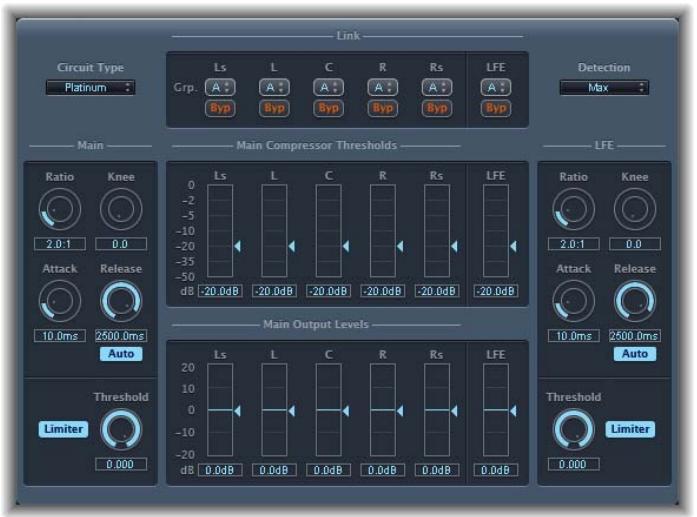Toggle Auto release in Main section
This screenshot has height=517, width=697.
coord(121,354)
